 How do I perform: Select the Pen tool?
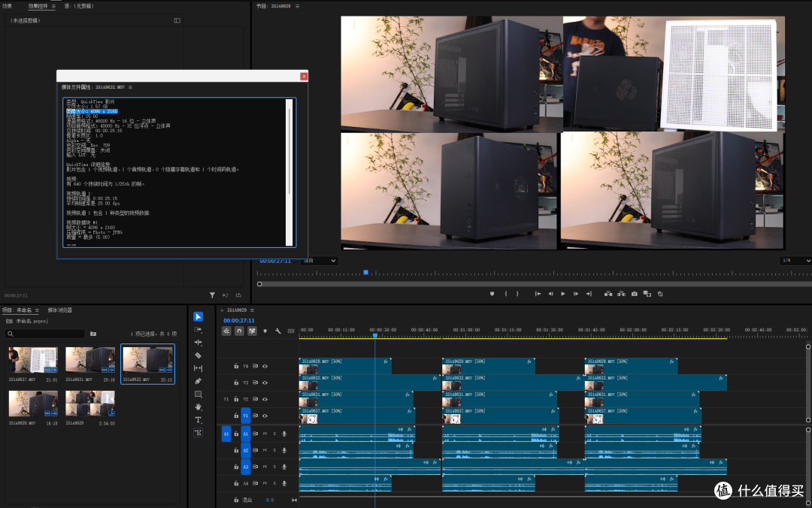198,381
